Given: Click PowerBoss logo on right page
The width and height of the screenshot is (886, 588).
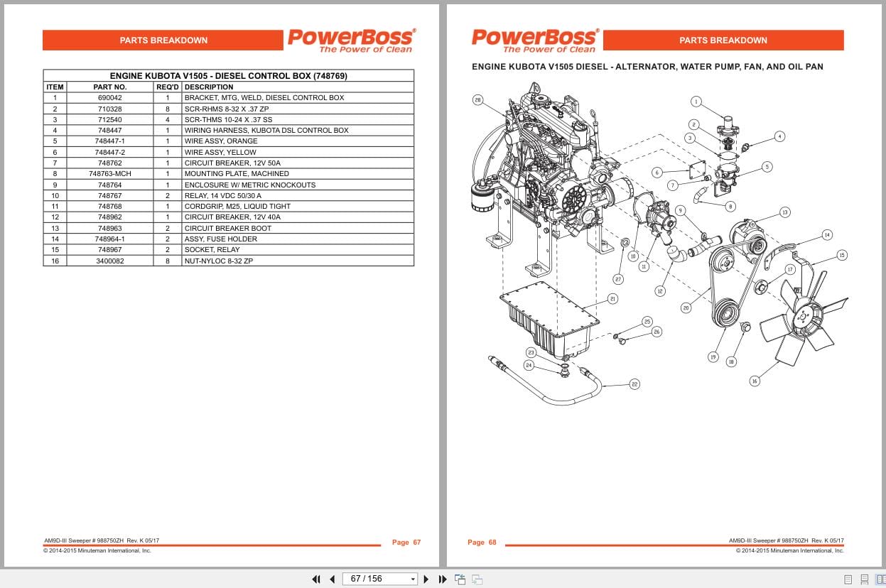Looking at the screenshot, I should (536, 40).
